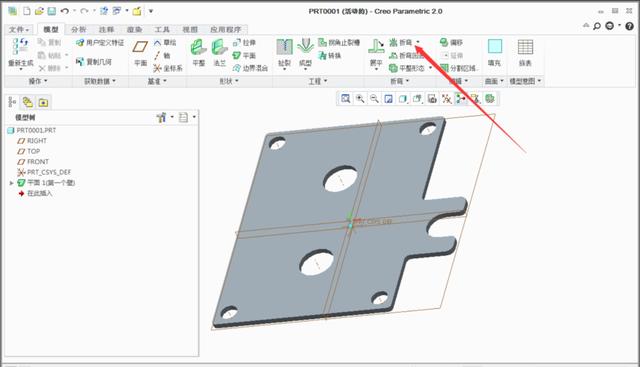Click 复制几何 copy geometry
Image resolution: width=640 pixels, height=367 pixels.
click(94, 62)
